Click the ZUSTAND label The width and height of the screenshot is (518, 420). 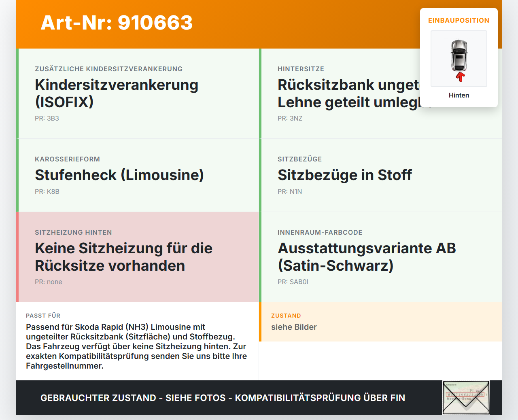[x=286, y=316]
